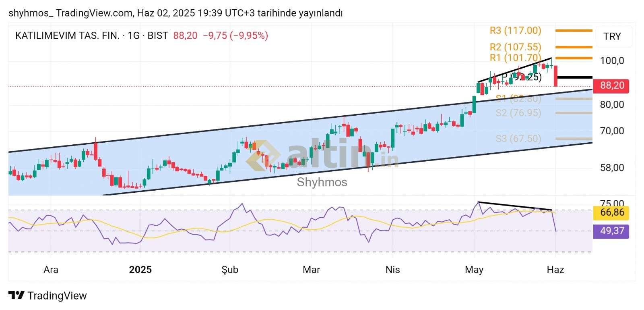Click the Şub month label
644x310 pixels.
[x=230, y=270]
